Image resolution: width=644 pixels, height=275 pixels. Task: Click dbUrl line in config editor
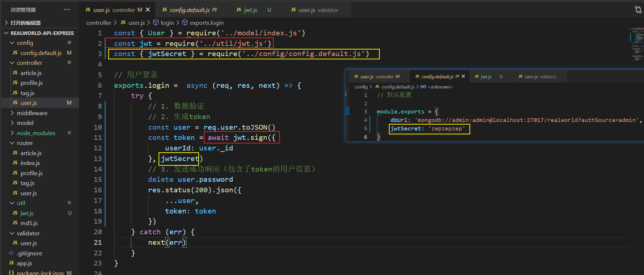(516, 120)
